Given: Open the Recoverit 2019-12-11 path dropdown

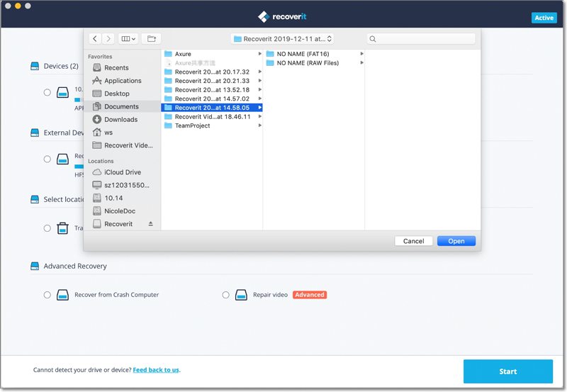Looking at the screenshot, I should pos(282,39).
